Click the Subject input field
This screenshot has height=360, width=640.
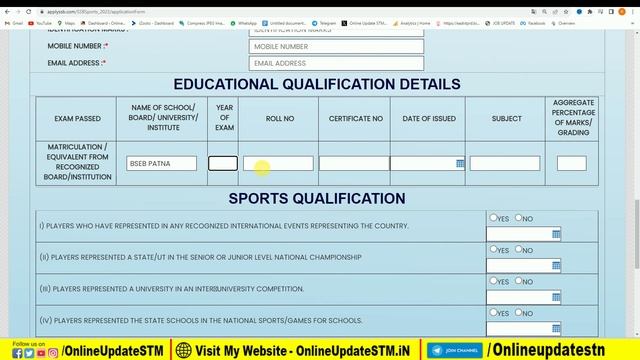point(505,163)
